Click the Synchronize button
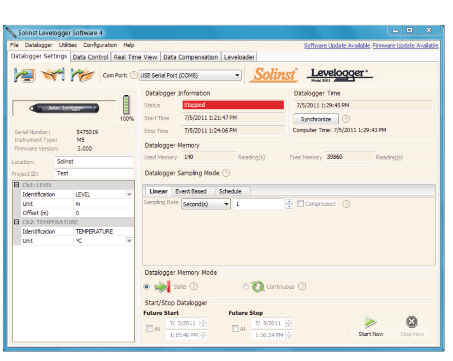Viewport: 453px width, 361px height. (316, 119)
